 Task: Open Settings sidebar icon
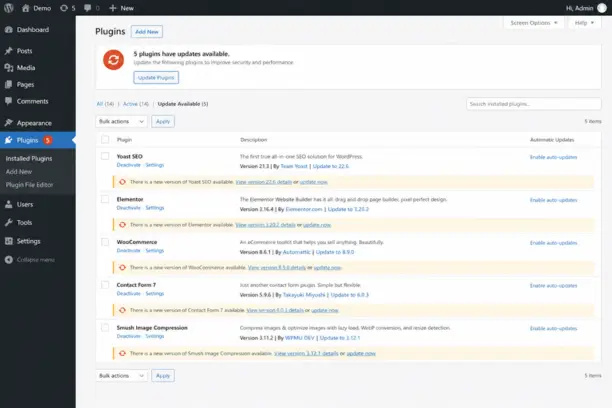pos(9,241)
